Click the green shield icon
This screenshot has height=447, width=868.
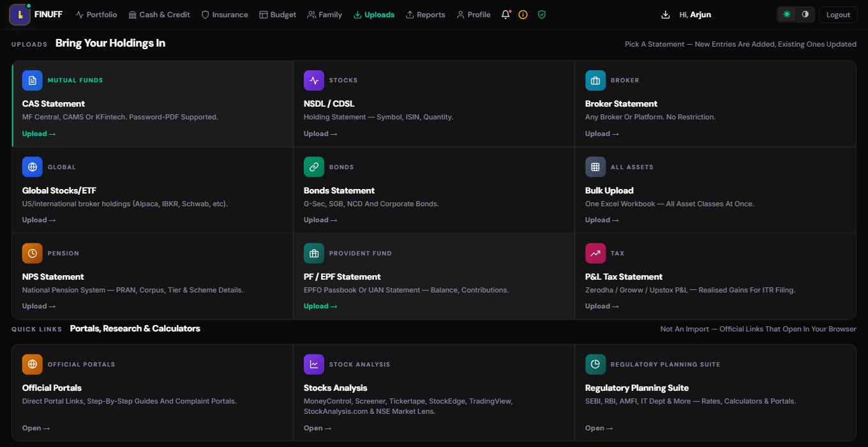542,15
